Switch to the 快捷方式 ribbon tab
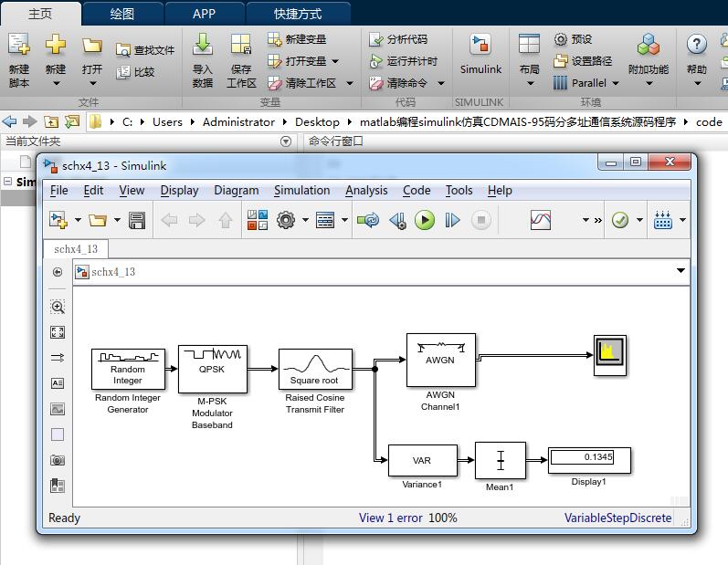The image size is (728, 565). pos(298,14)
